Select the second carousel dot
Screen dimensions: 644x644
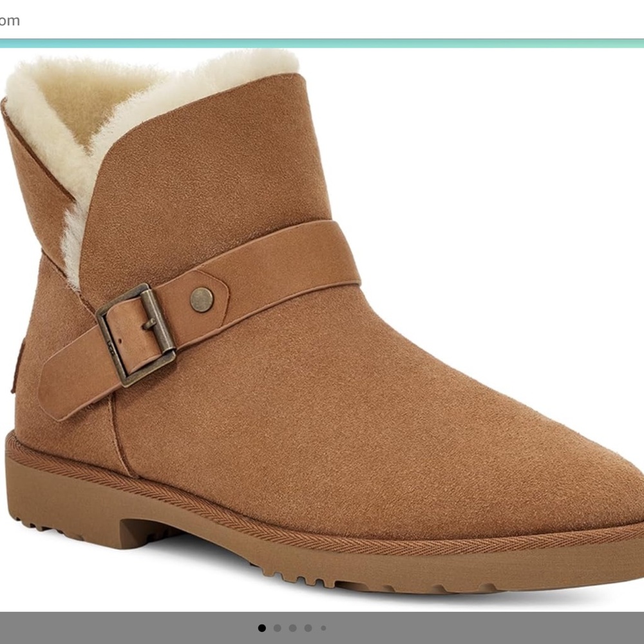click(x=277, y=628)
